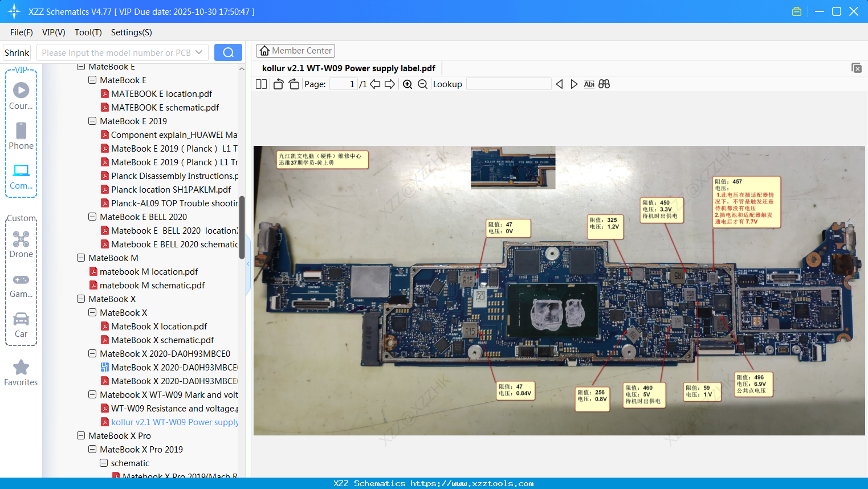The height and width of the screenshot is (489, 868).
Task: Click the motherboard overview thumbnail in PDF
Action: 513,168
